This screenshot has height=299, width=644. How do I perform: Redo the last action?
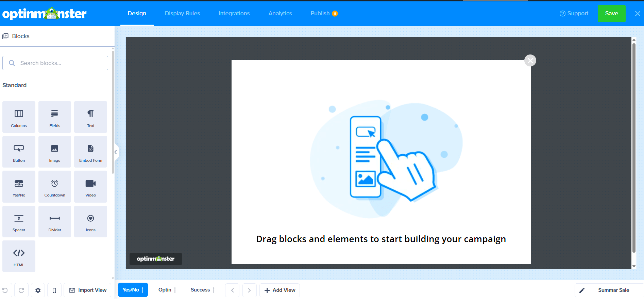click(x=21, y=290)
